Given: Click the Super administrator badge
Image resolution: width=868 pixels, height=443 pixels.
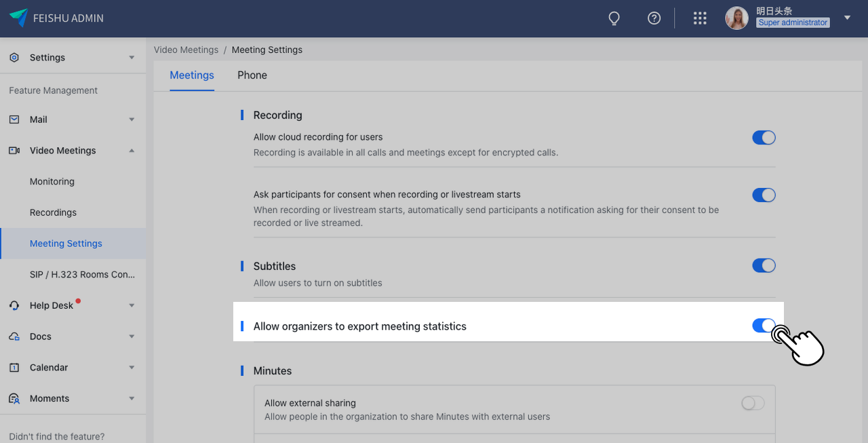Looking at the screenshot, I should click(x=793, y=22).
